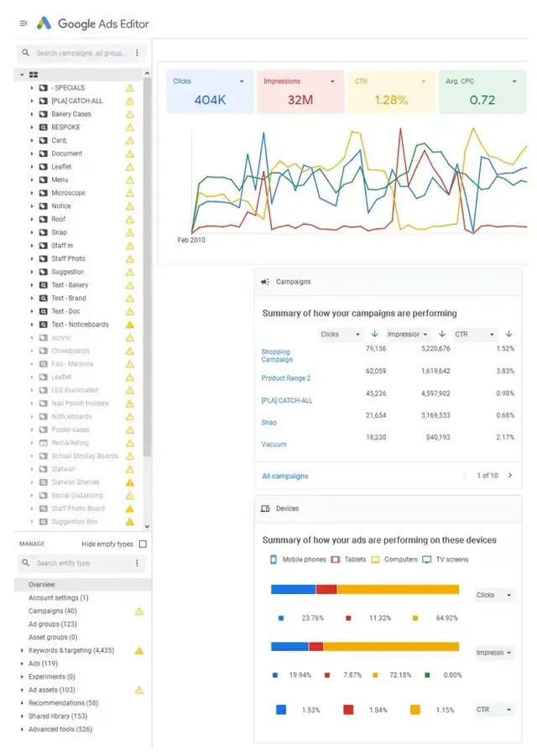Click the search campaign icon beside Text - Brand
The width and height of the screenshot is (537, 756).
[x=43, y=298]
